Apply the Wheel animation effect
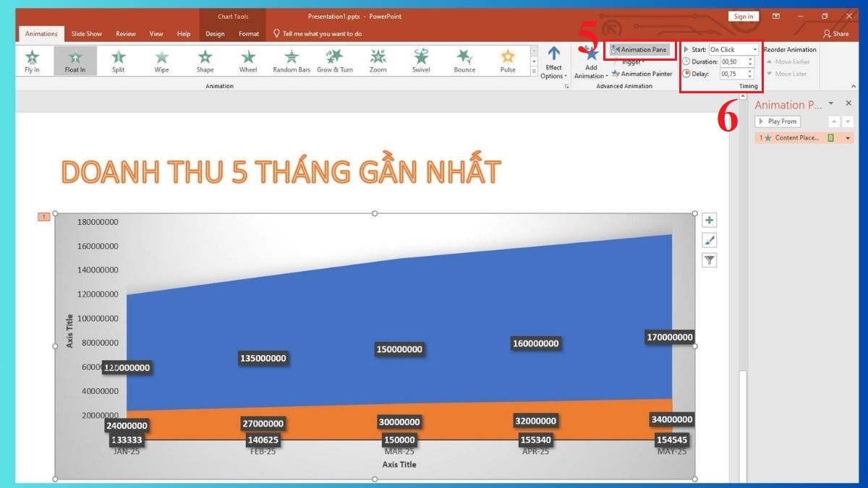 tap(248, 60)
